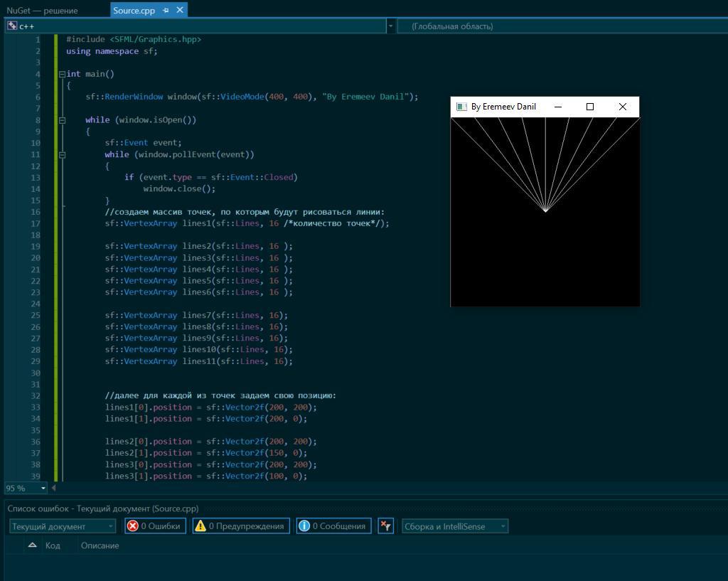Screen dimensions: 728x581
Task: Minimize the By Eremeev Danil window
Action: 558,107
